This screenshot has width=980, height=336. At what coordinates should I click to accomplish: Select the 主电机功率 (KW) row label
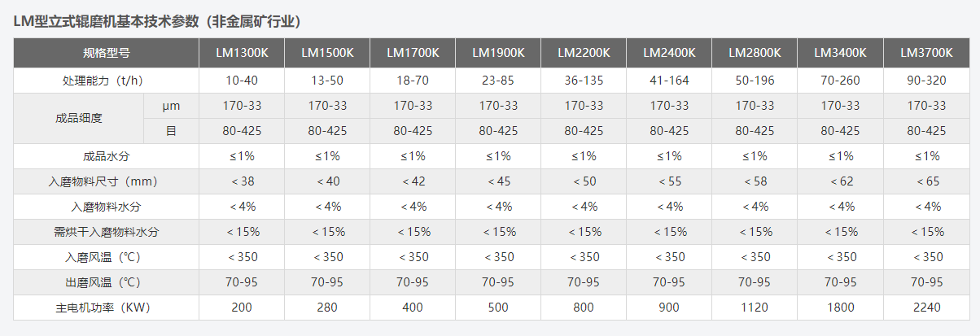pos(107,308)
